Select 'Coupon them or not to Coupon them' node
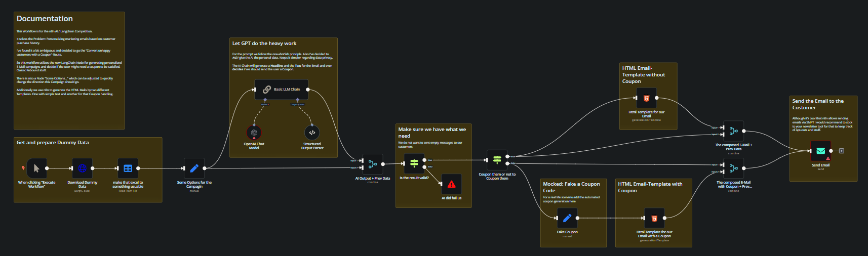 (497, 160)
